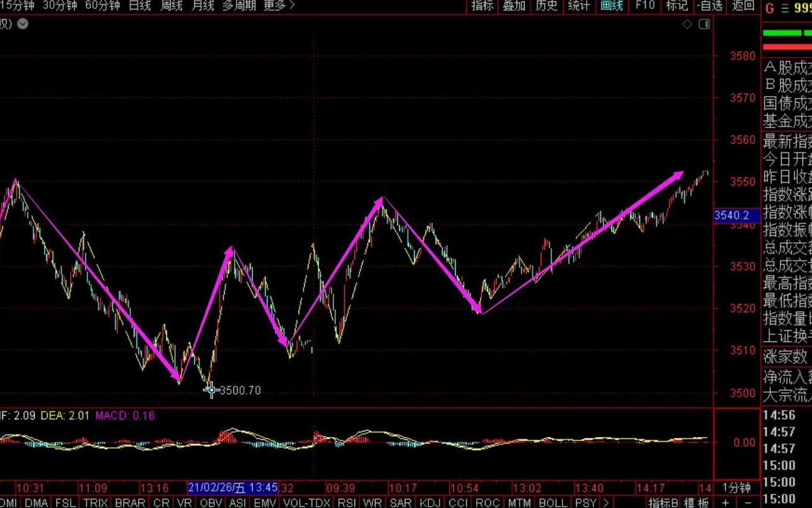Open the 更多 periods dropdown
This screenshot has height=508, width=812.
coord(279,6)
